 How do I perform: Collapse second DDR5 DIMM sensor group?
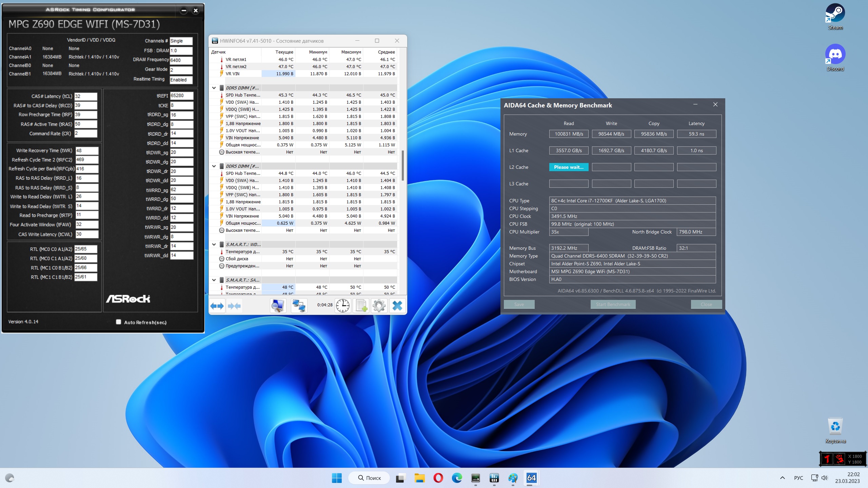click(214, 166)
